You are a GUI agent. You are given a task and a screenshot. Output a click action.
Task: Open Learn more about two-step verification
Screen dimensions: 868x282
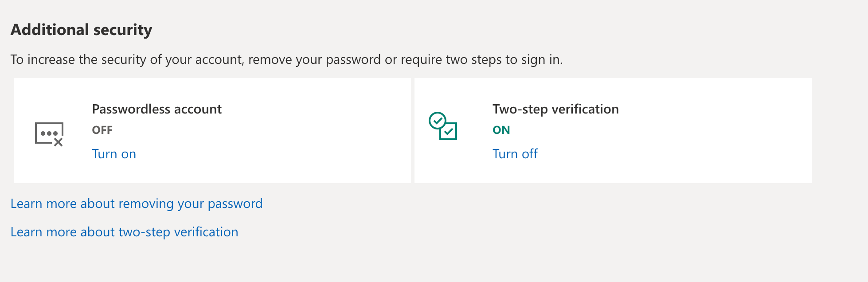pos(124,231)
